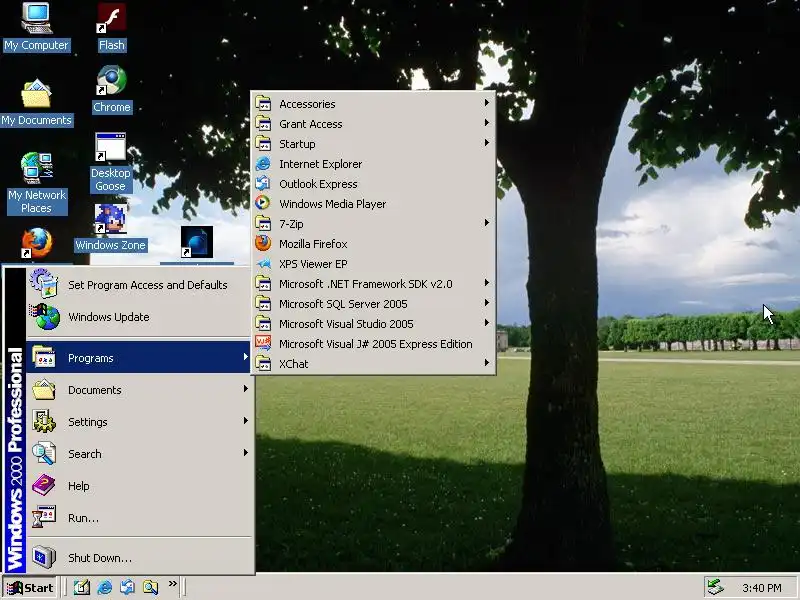800x600 pixels.
Task: Click Show Desktop quick launch icon
Action: (x=82, y=587)
